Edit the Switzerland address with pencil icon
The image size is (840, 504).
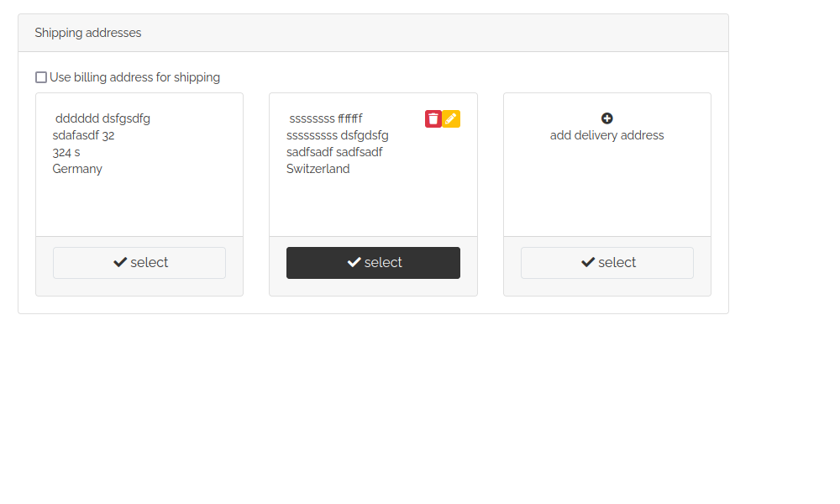point(451,118)
